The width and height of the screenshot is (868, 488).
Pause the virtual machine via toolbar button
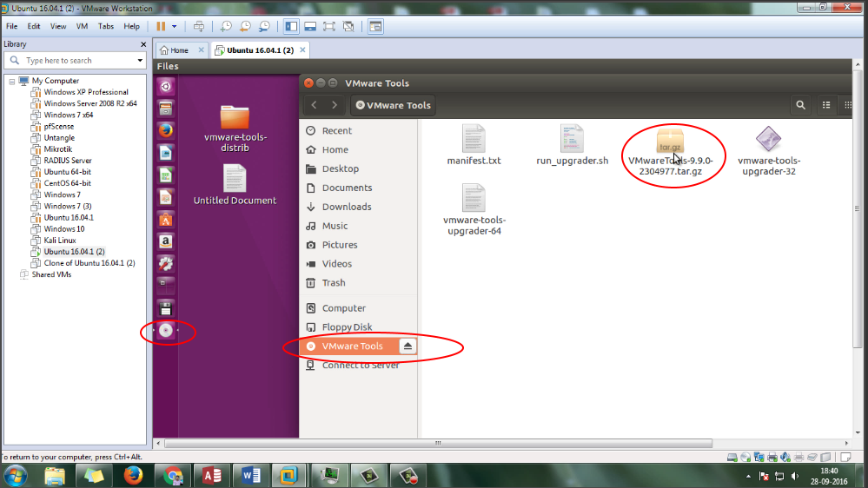(x=161, y=26)
